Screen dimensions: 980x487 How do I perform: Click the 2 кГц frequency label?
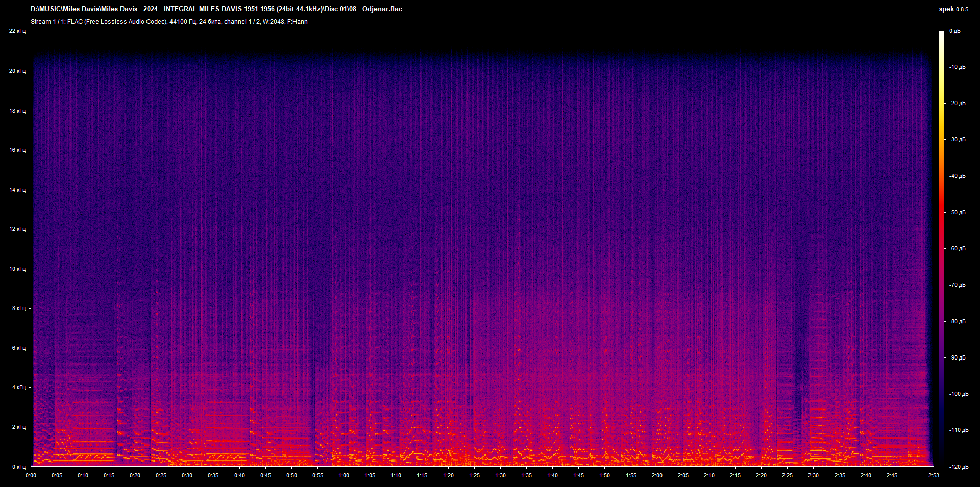[x=19, y=427]
